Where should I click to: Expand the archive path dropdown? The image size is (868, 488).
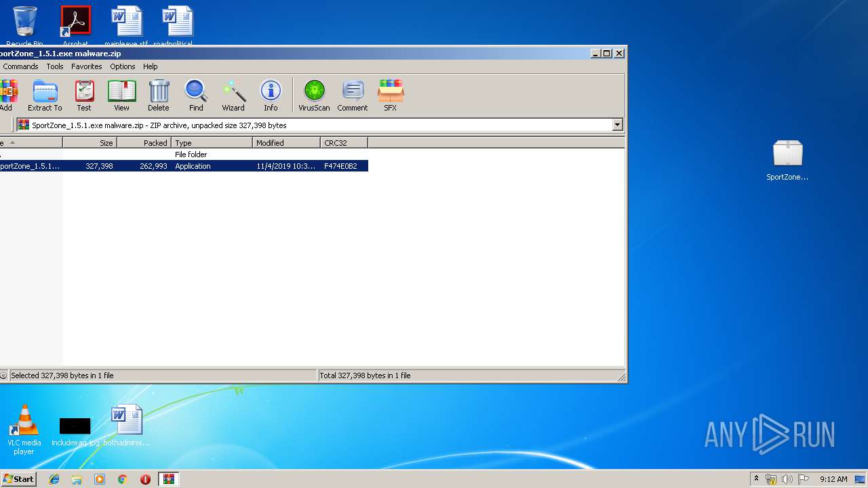pyautogui.click(x=617, y=125)
